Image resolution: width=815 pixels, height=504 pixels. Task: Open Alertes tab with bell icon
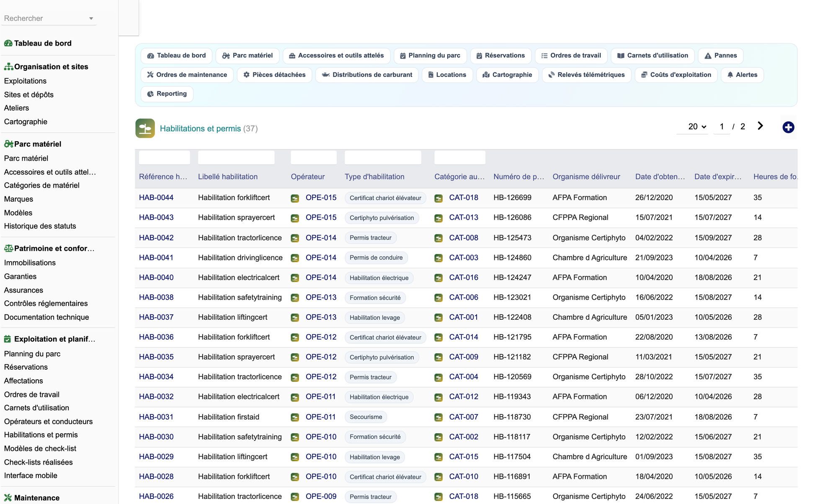742,75
